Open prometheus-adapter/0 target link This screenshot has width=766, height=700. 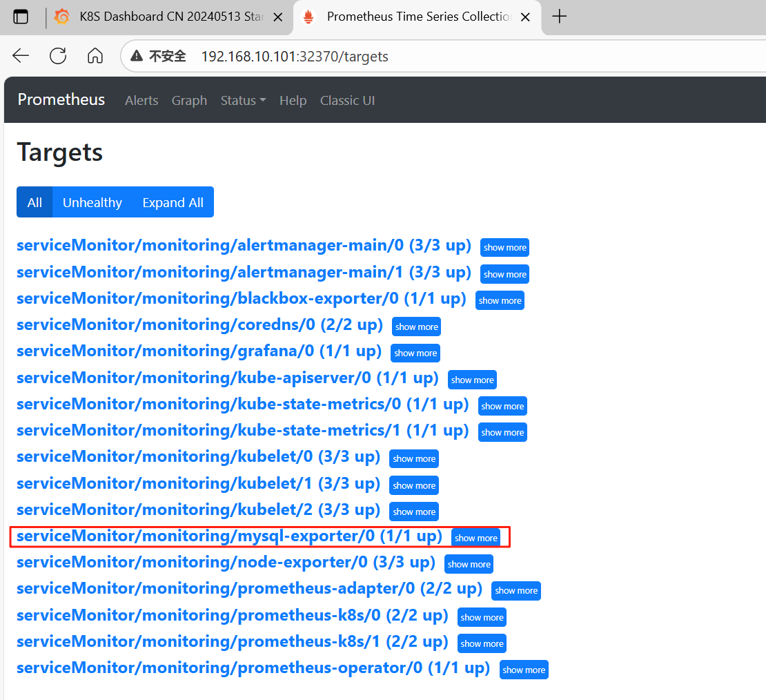coord(250,589)
